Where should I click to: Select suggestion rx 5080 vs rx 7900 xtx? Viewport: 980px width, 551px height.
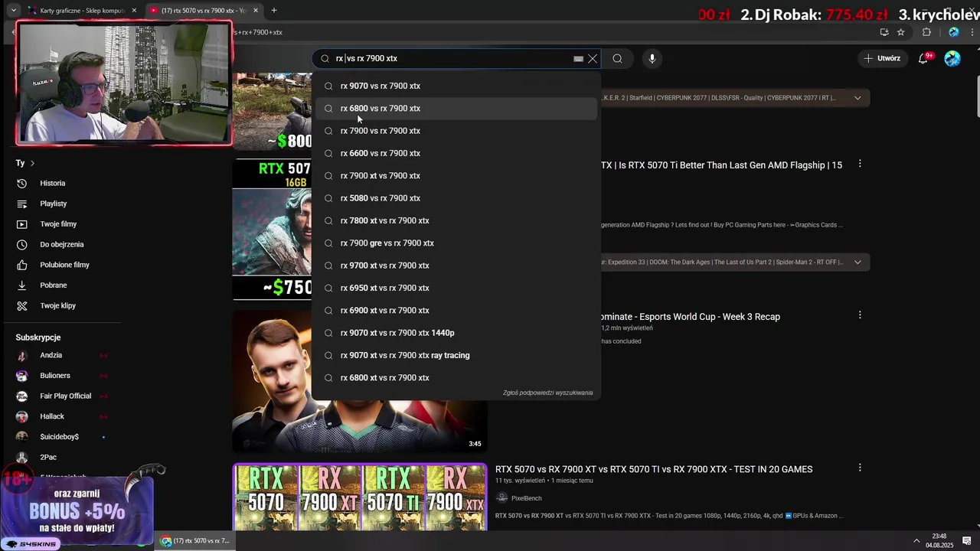point(456,198)
